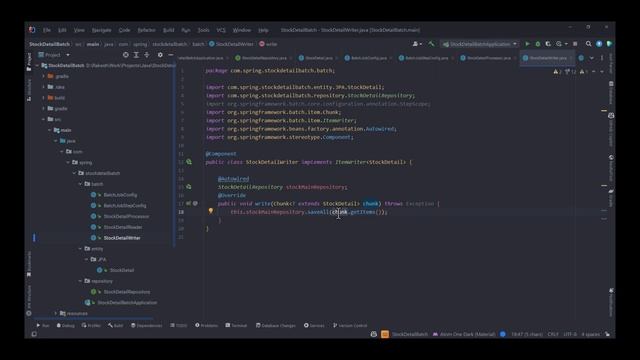The width and height of the screenshot is (640, 360).
Task: Open the Version Control tool window
Action: pos(350,325)
